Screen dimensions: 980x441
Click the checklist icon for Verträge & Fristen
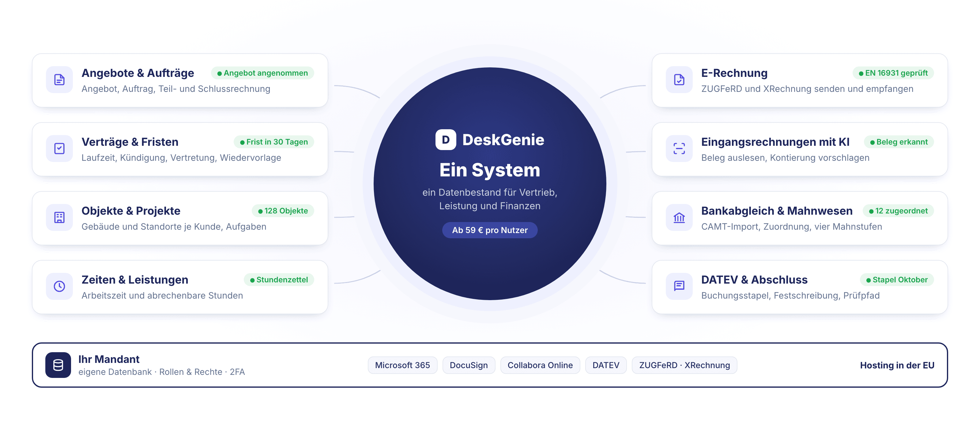(x=59, y=149)
